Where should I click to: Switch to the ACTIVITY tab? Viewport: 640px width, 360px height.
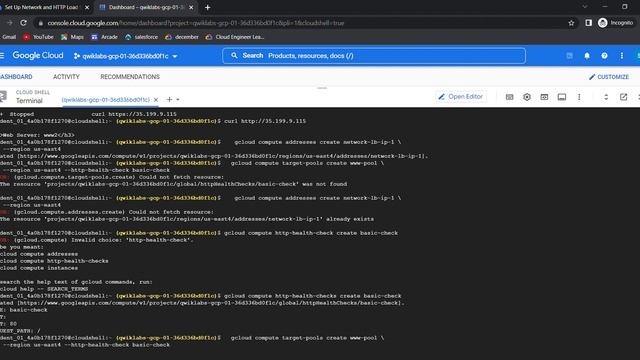click(x=66, y=77)
